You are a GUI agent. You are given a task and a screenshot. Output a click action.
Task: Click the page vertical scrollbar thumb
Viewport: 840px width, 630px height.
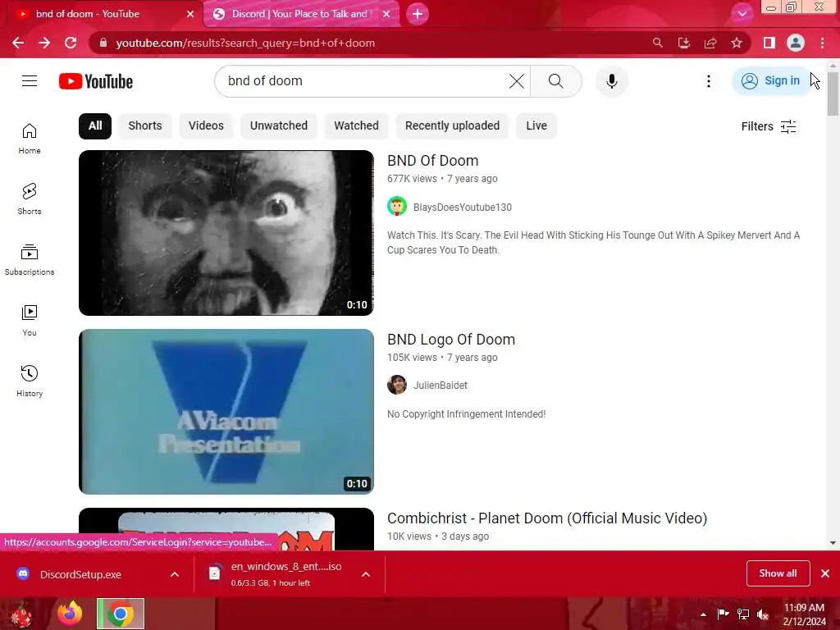[x=833, y=94]
